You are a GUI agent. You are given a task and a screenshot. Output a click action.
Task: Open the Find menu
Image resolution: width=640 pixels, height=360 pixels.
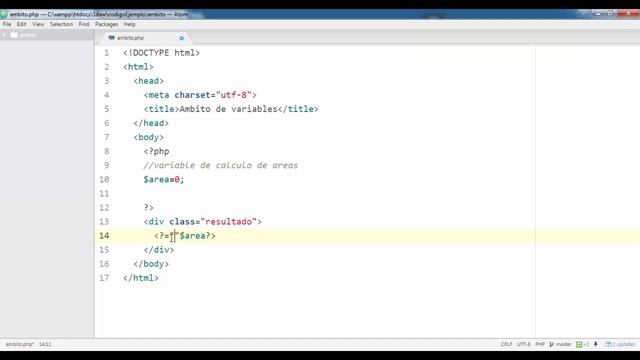click(84, 24)
